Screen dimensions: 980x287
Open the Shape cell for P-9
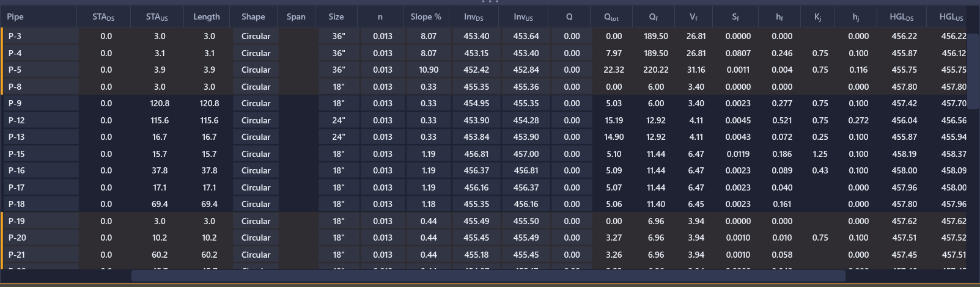point(256,103)
